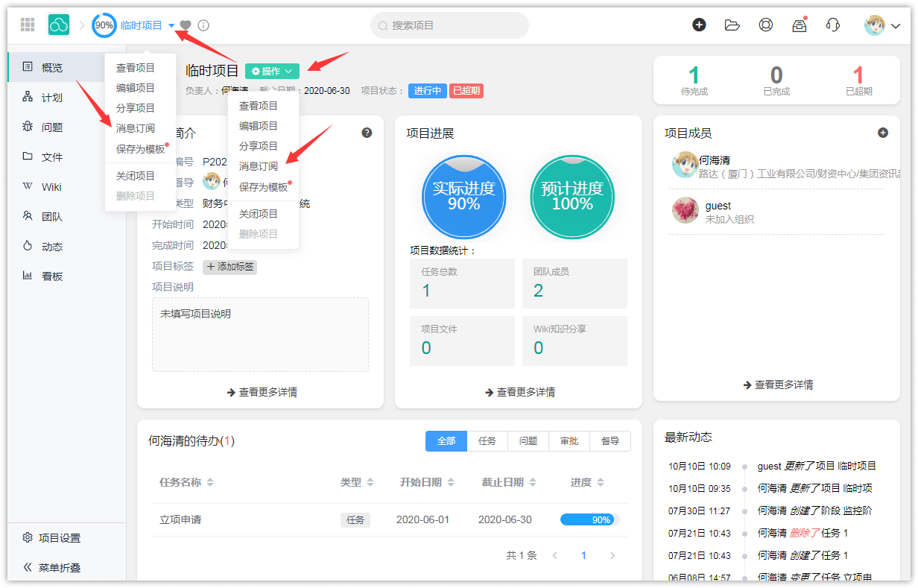Screen dimensions: 918x588
Task: Open the app grid launcher icon
Action: 28,25
